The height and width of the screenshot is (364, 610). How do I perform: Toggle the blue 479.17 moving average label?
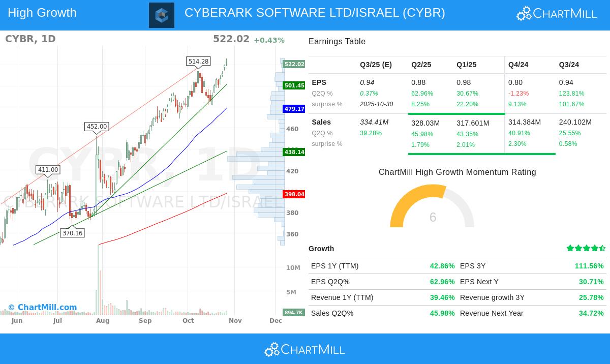(294, 109)
